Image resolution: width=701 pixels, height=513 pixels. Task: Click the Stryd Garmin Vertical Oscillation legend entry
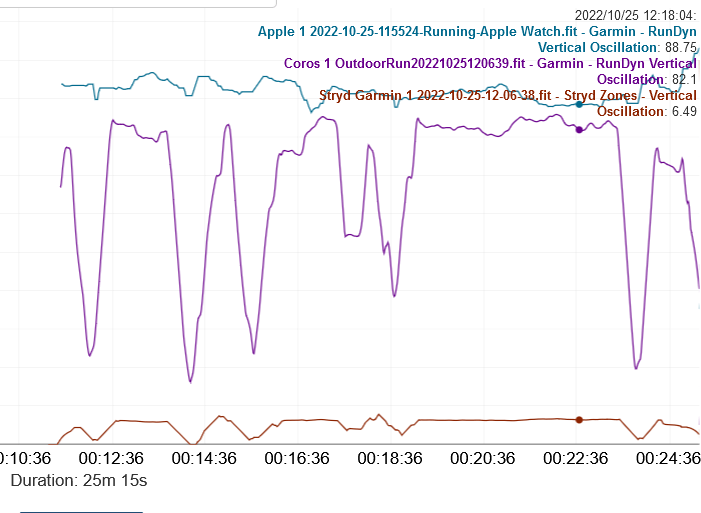508,103
